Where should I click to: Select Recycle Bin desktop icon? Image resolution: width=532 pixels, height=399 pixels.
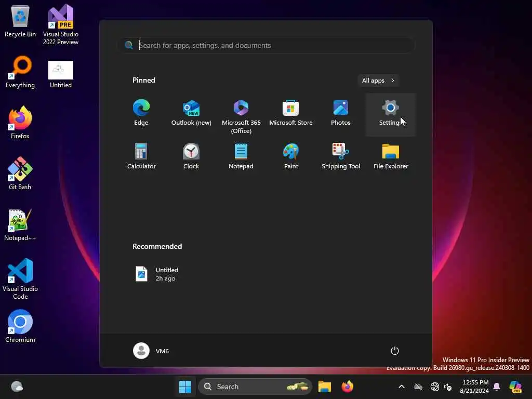coord(20,21)
